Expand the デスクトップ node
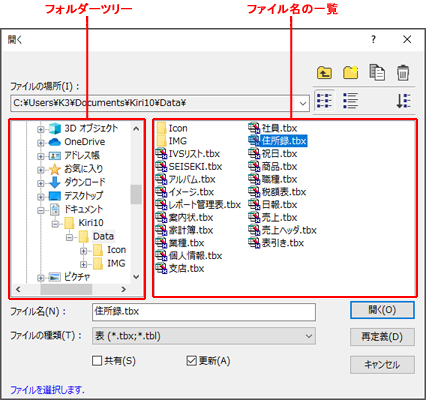Viewport: 426px width, 400px height. (41, 197)
